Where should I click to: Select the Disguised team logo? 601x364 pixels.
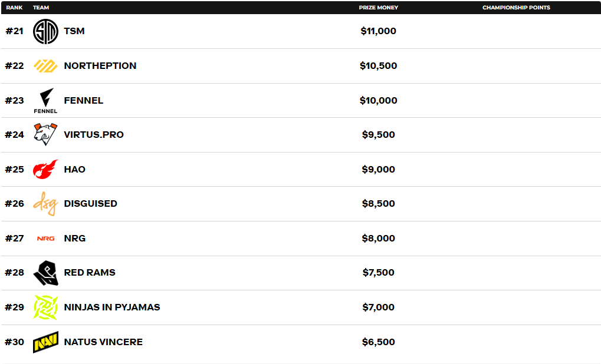click(45, 204)
